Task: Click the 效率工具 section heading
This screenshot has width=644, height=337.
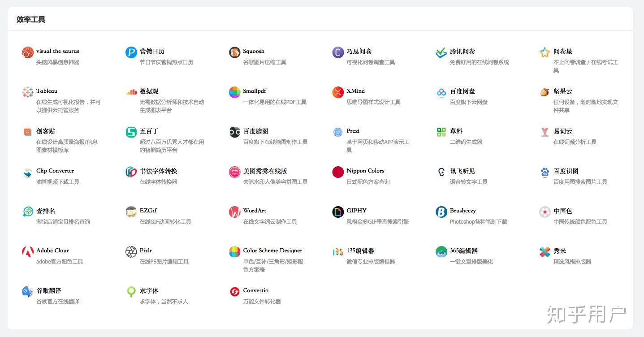Action: pyautogui.click(x=31, y=19)
